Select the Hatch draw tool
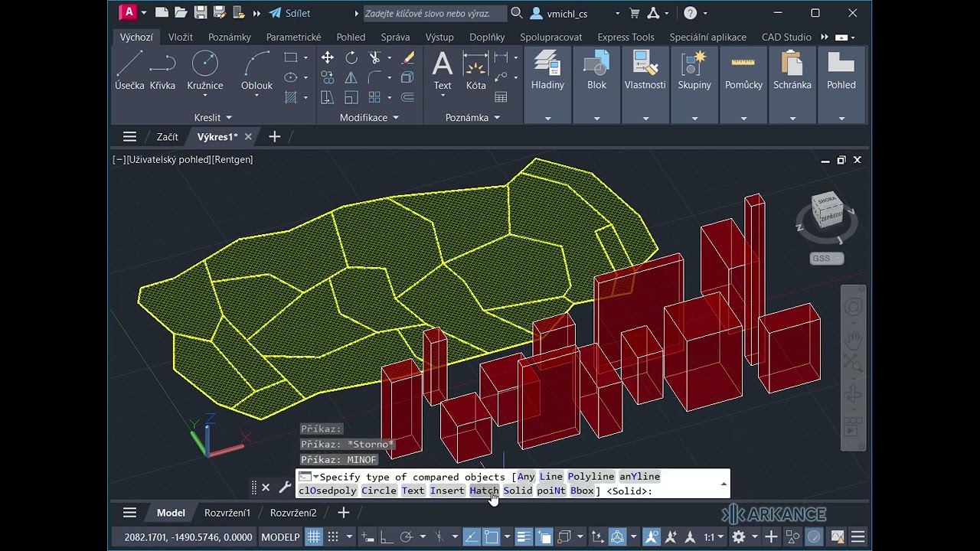The image size is (980, 551). [291, 97]
